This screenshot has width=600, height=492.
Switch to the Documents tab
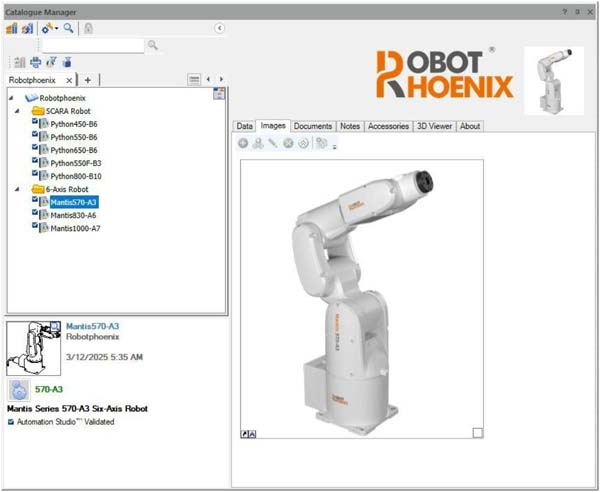point(313,126)
